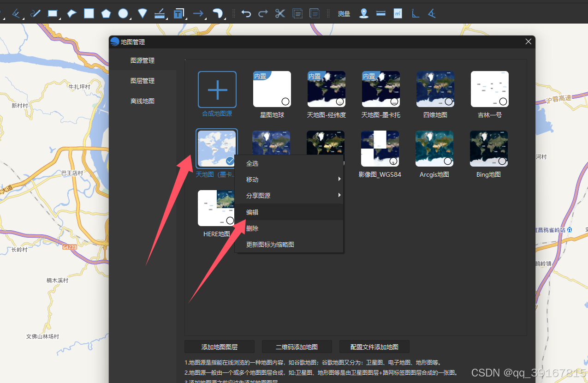This screenshot has width=588, height=383.
Task: Click the HERE地图 label text
Action: [217, 234]
